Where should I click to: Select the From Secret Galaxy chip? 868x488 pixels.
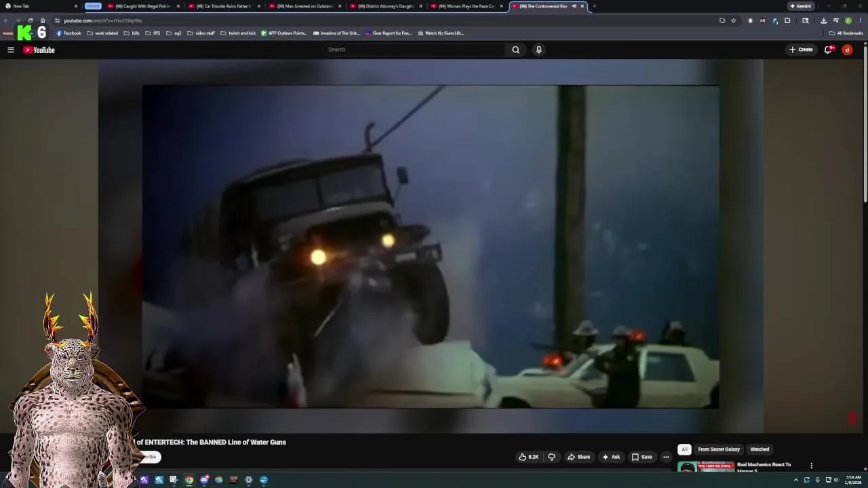719,449
